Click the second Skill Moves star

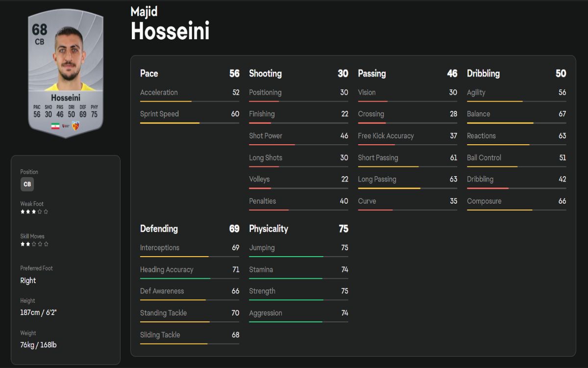tap(28, 244)
